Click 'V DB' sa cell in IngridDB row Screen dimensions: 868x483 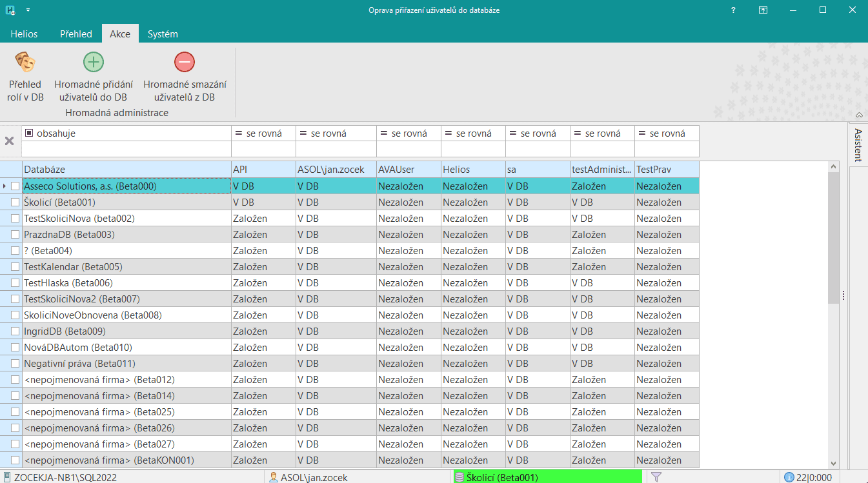tap(538, 331)
